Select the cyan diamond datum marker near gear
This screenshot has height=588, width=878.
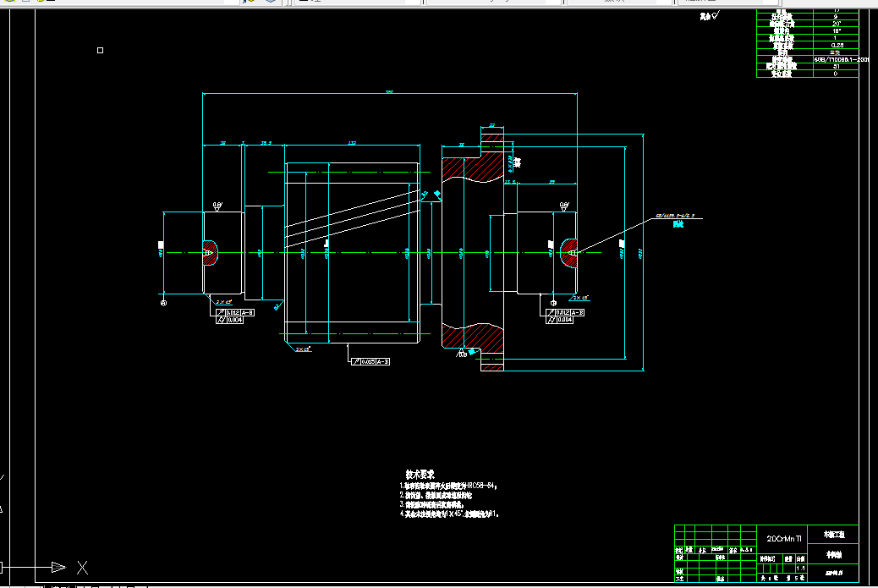(436, 194)
